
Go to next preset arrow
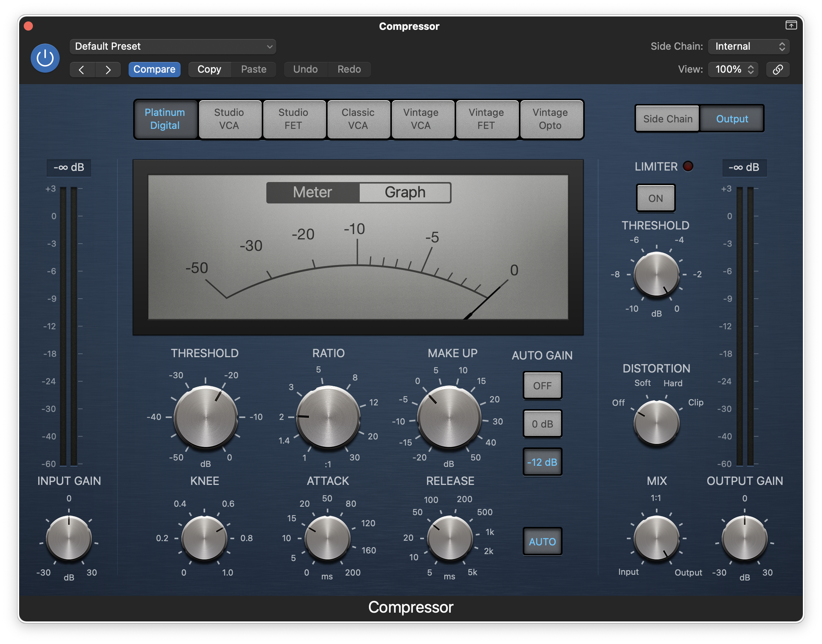click(x=108, y=70)
